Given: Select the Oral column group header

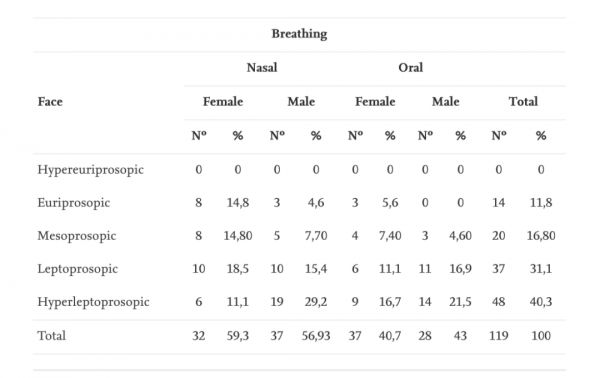Looking at the screenshot, I should pyautogui.click(x=411, y=68).
